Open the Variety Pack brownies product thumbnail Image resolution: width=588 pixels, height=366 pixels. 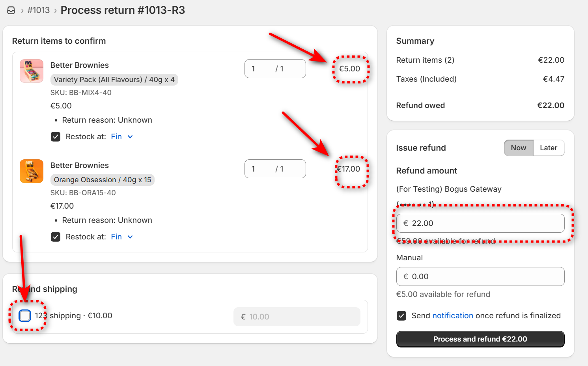tap(32, 71)
